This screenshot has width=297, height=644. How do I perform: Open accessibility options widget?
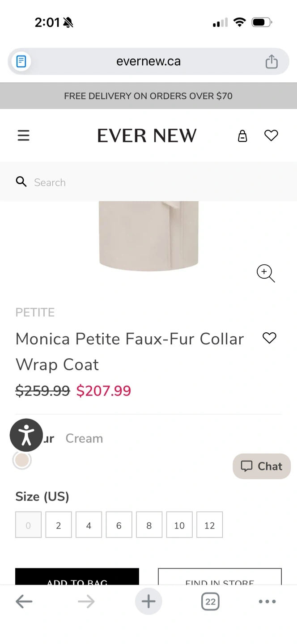tap(26, 435)
